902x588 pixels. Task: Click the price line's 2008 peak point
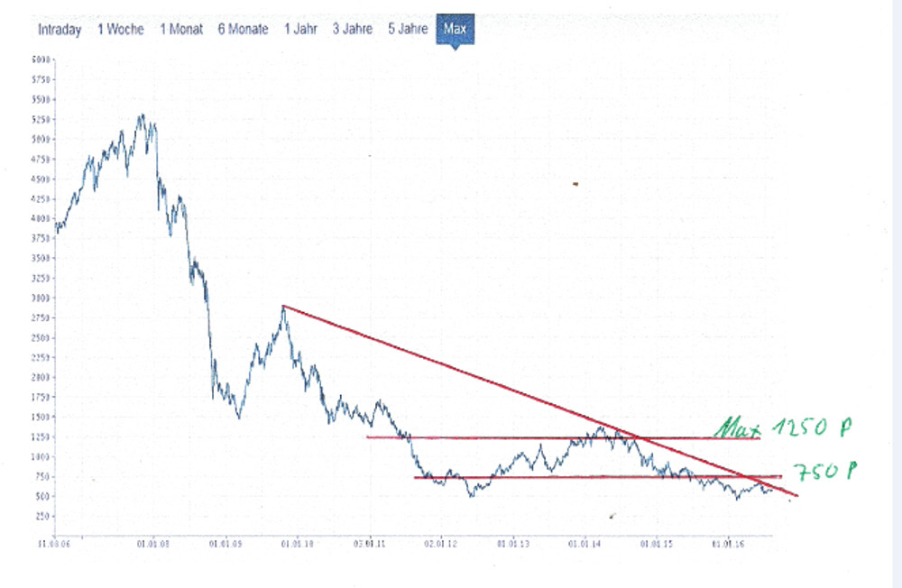click(142, 115)
